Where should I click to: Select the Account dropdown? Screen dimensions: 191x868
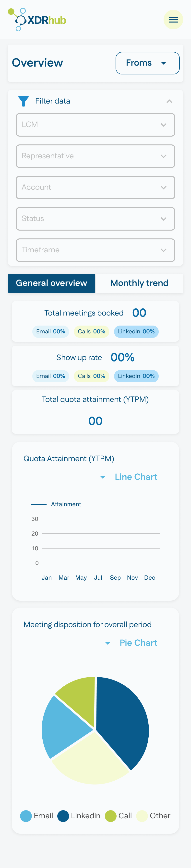coord(95,187)
